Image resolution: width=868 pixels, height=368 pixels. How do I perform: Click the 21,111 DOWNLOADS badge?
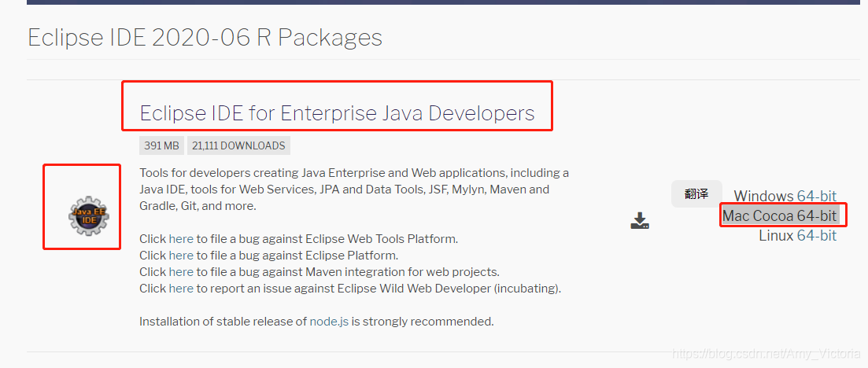pyautogui.click(x=238, y=146)
